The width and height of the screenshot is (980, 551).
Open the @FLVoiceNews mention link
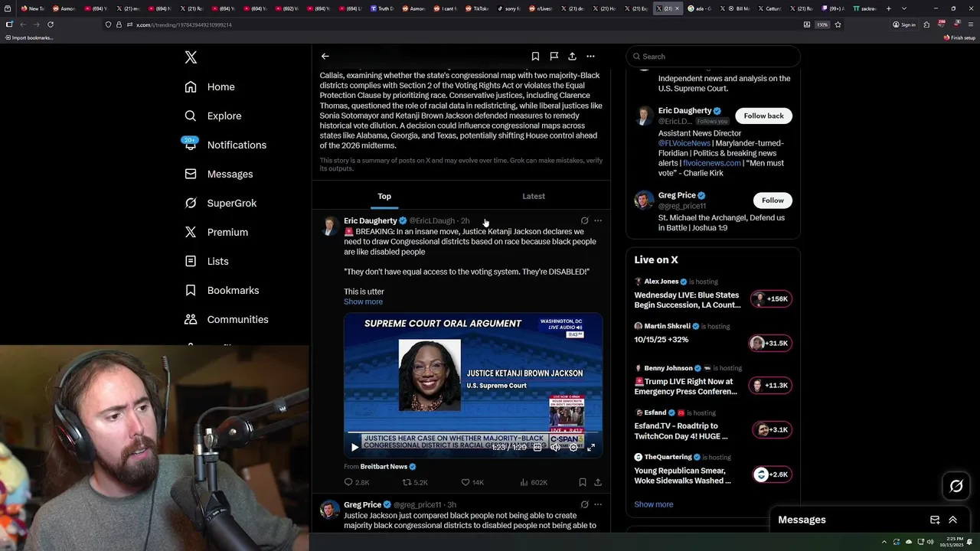point(684,143)
